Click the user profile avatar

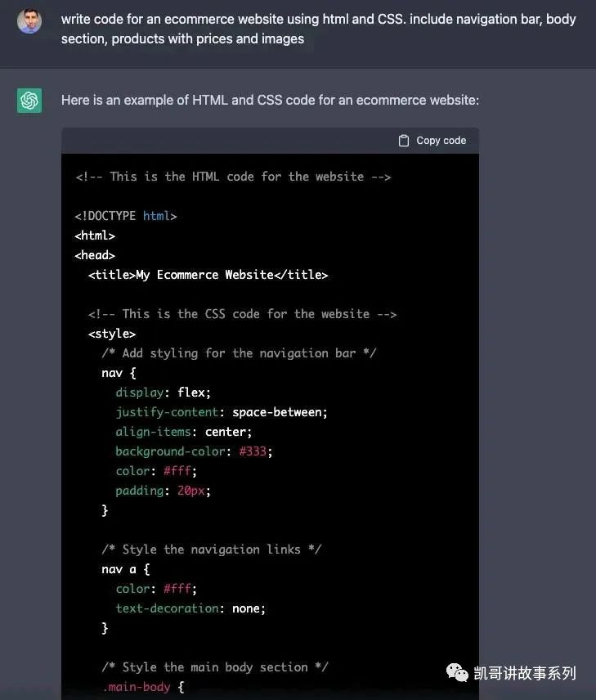point(29,21)
